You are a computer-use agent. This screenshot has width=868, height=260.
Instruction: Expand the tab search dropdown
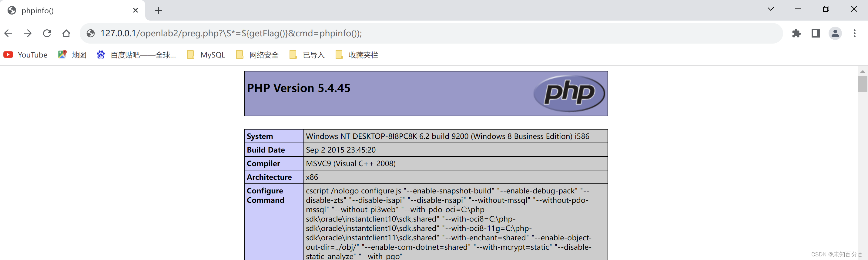771,9
